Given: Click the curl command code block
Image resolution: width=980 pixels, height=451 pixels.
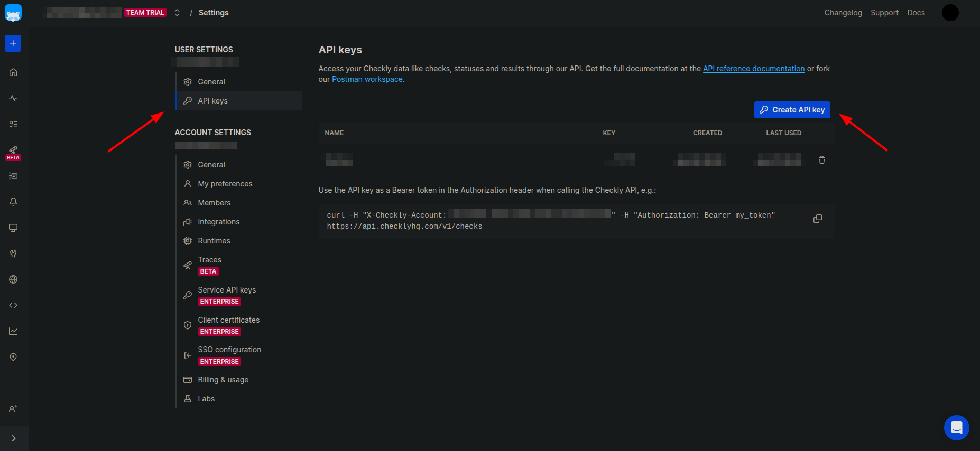Looking at the screenshot, I should coord(576,221).
